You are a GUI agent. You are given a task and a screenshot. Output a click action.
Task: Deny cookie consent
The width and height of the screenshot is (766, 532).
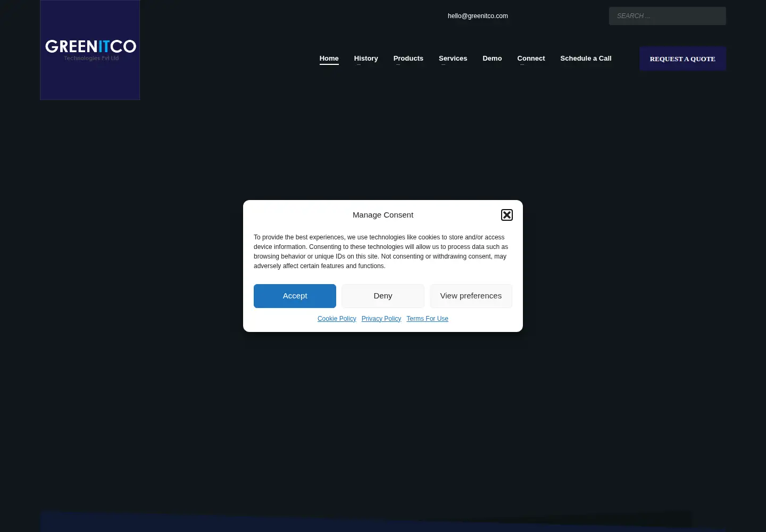coord(383,296)
